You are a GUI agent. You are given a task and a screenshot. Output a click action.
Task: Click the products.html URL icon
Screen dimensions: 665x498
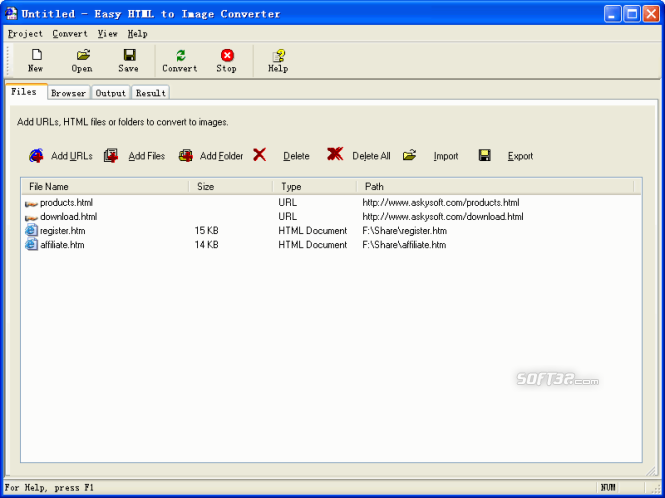click(x=31, y=204)
